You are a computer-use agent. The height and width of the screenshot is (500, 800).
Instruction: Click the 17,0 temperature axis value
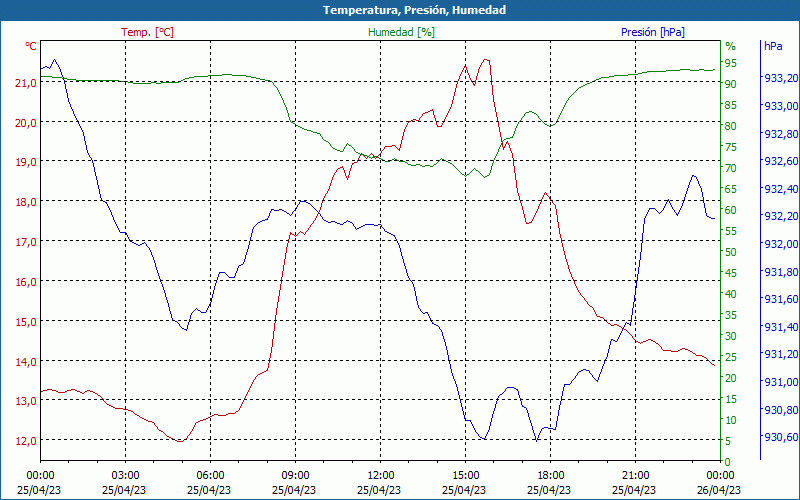pos(26,242)
